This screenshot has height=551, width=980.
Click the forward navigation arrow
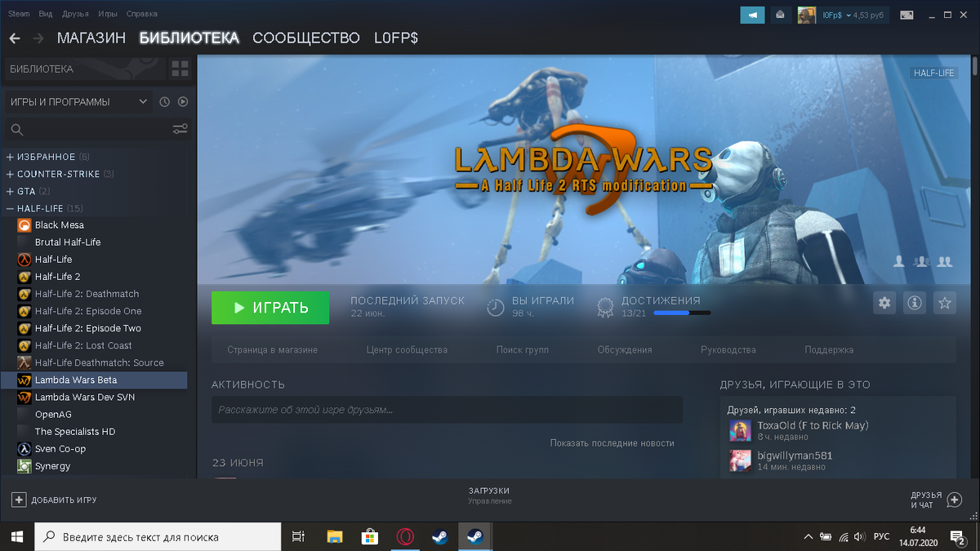[38, 38]
